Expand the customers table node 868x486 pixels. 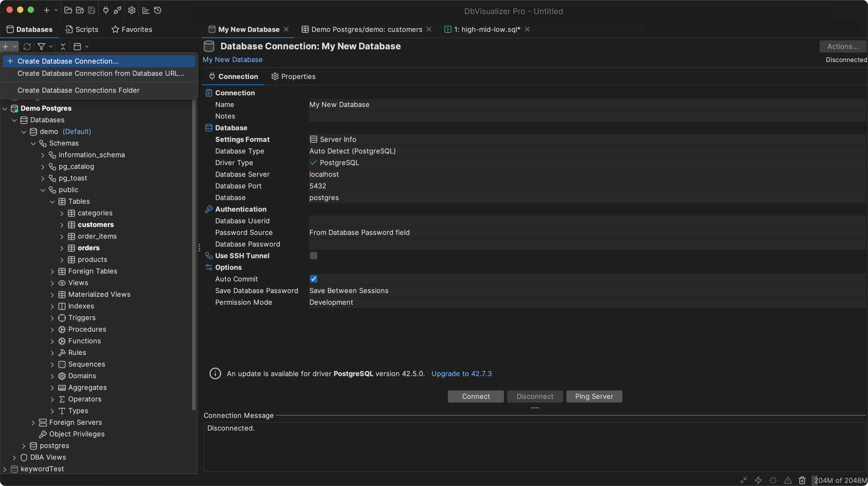point(62,224)
